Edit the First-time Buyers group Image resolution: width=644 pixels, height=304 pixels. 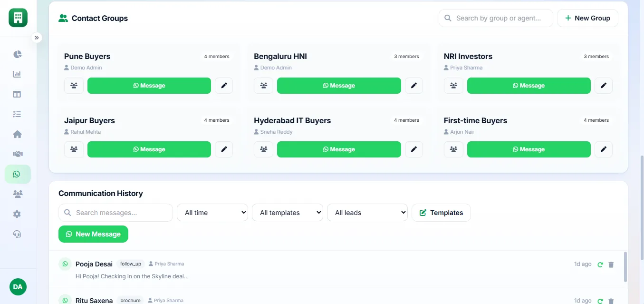[604, 149]
